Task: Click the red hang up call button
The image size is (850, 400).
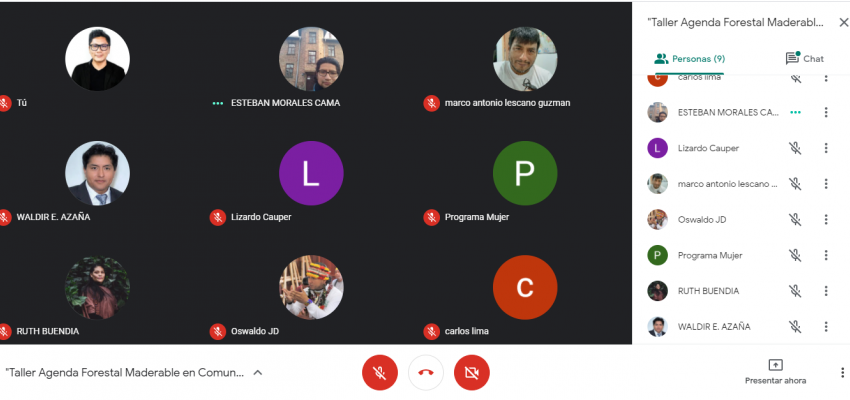Action: (426, 372)
